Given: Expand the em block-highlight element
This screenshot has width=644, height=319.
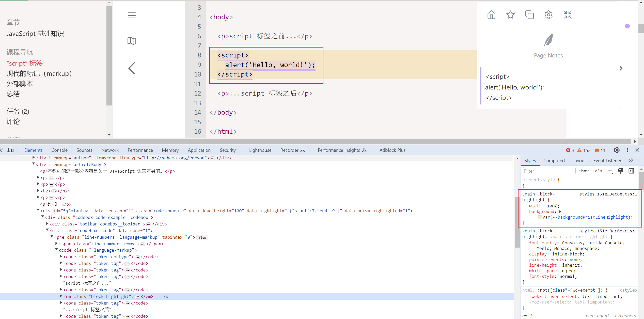Looking at the screenshot, I should [61, 296].
